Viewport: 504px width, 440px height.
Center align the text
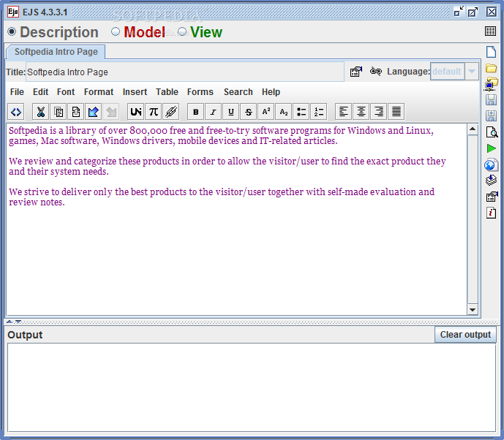coord(361,112)
